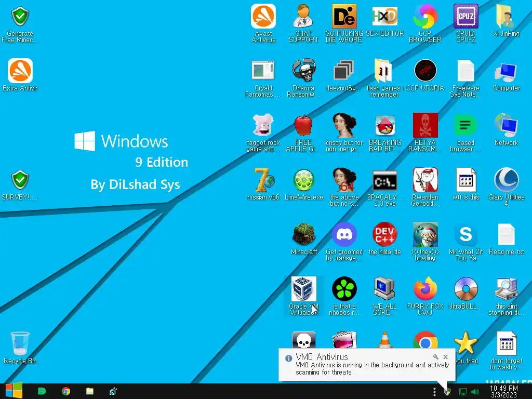The image size is (532, 399).
Task: Select the 'russian vb6' icon
Action: coord(263,184)
